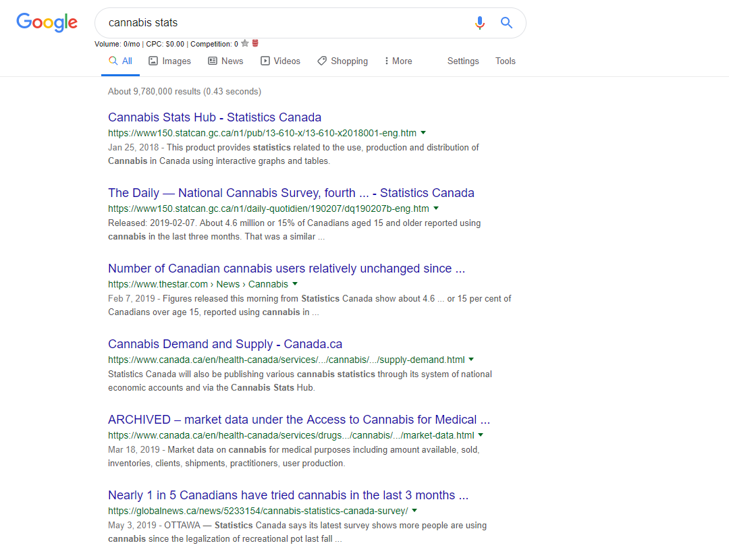Click the Feb 7, 2019 result snippet
The height and width of the screenshot is (560, 729).
(x=310, y=306)
